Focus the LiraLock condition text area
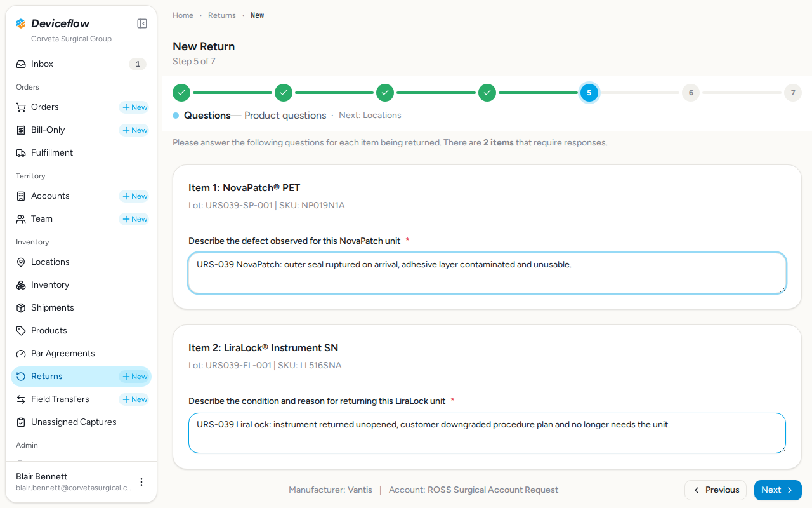The image size is (812, 508). click(x=487, y=433)
